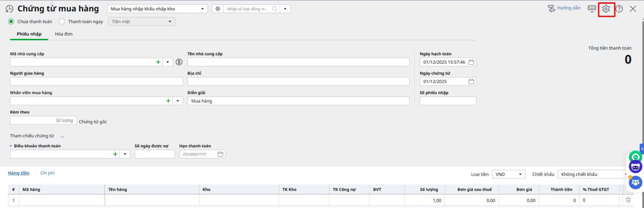Click the dollar icon next to supplier code
Screen dimensions: 644x208
pos(179,62)
